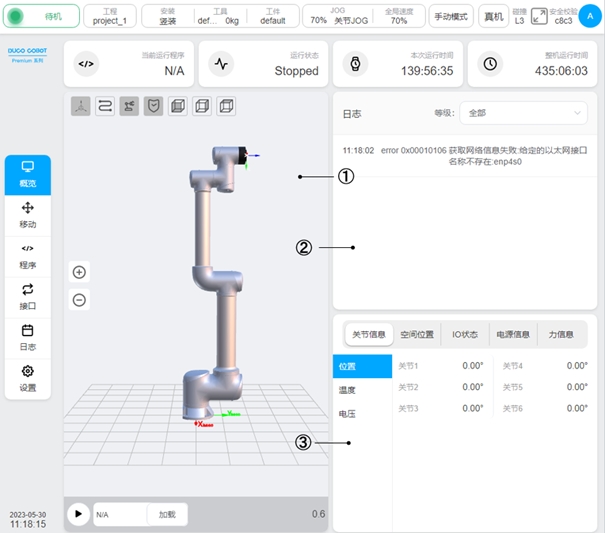Open the 全局速度 70% speed selector

(398, 15)
